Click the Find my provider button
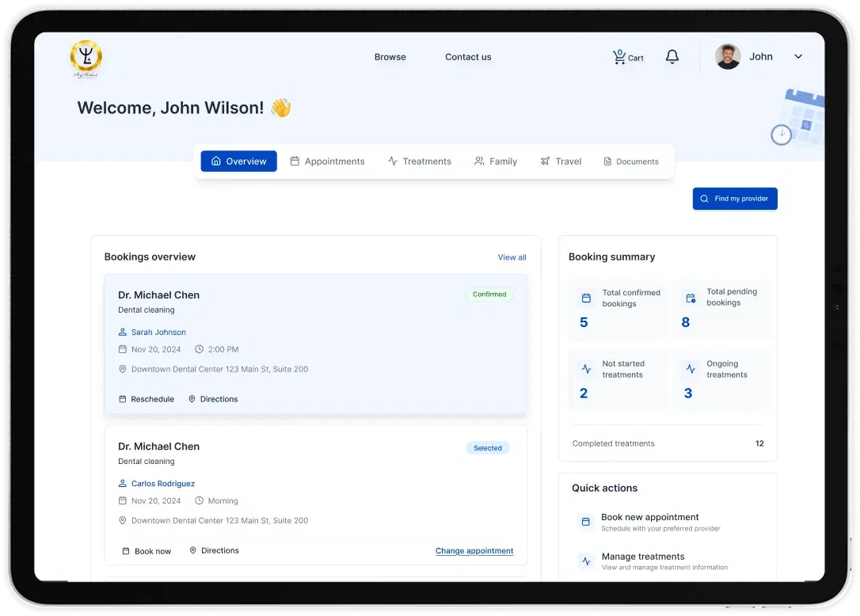Viewport: 860px width, 616px height. (x=735, y=199)
